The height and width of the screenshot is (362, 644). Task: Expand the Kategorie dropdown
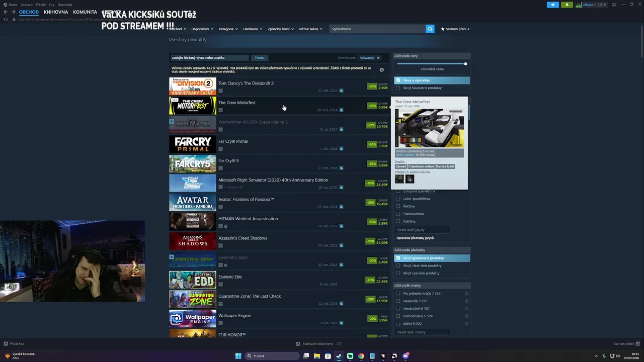[228, 29]
